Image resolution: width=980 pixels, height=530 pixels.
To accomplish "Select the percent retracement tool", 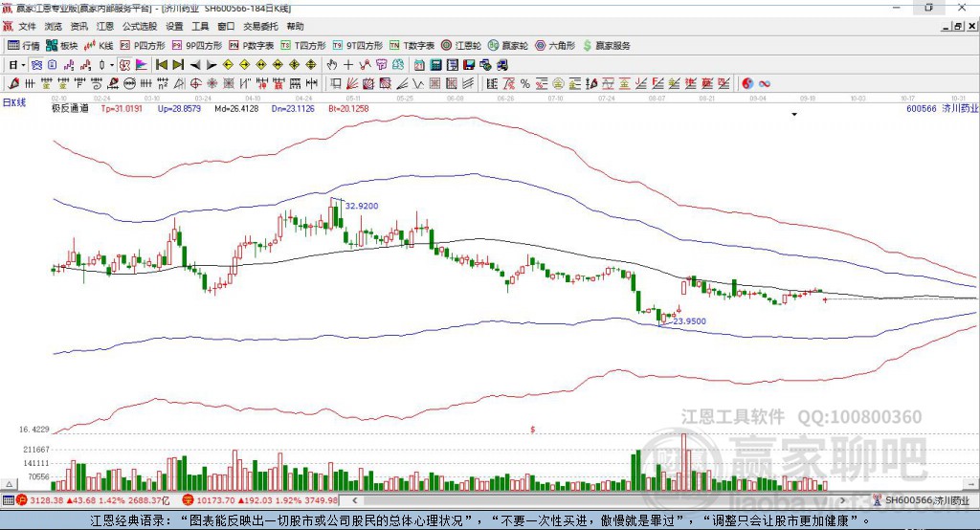I will coord(525,84).
